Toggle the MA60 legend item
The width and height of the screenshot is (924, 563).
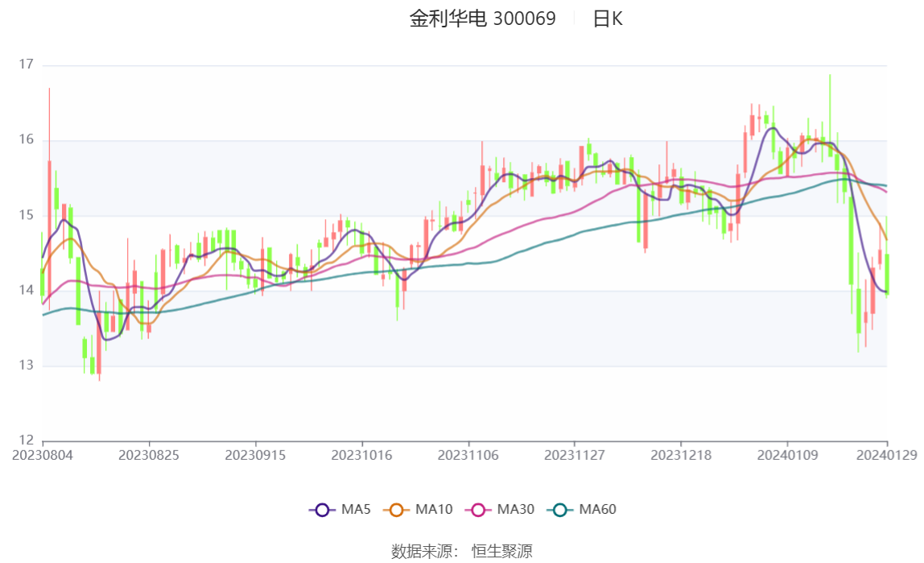click(582, 509)
